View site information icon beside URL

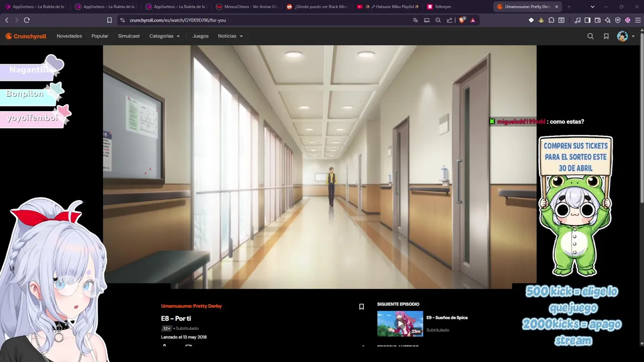(x=122, y=20)
